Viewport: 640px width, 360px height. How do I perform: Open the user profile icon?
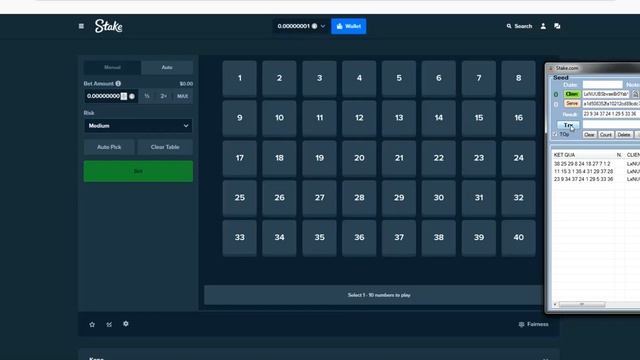pyautogui.click(x=543, y=26)
